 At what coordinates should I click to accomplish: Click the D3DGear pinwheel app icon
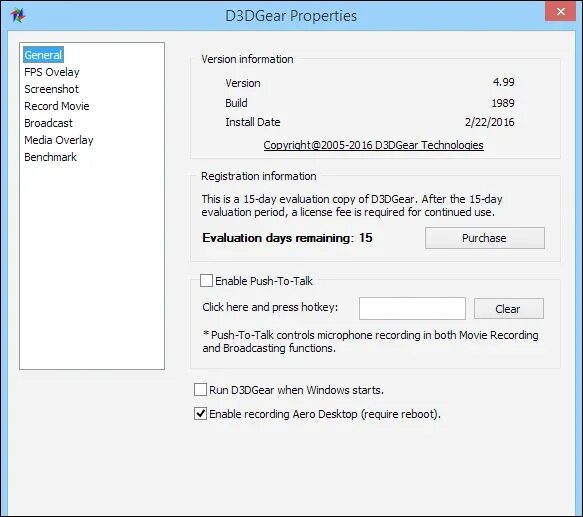tap(17, 15)
